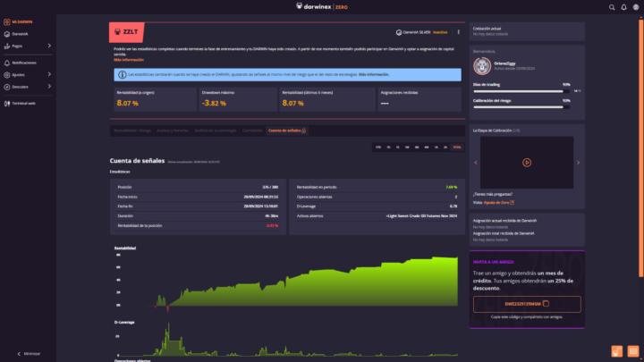The image size is (644, 362).
Task: Open the orange help widget at bottom-right corner
Action: click(x=633, y=351)
